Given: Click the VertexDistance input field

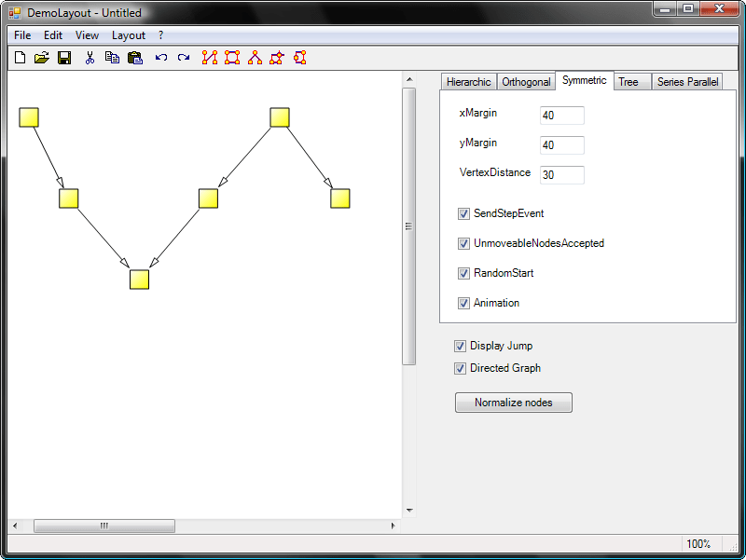Looking at the screenshot, I should [x=561, y=175].
